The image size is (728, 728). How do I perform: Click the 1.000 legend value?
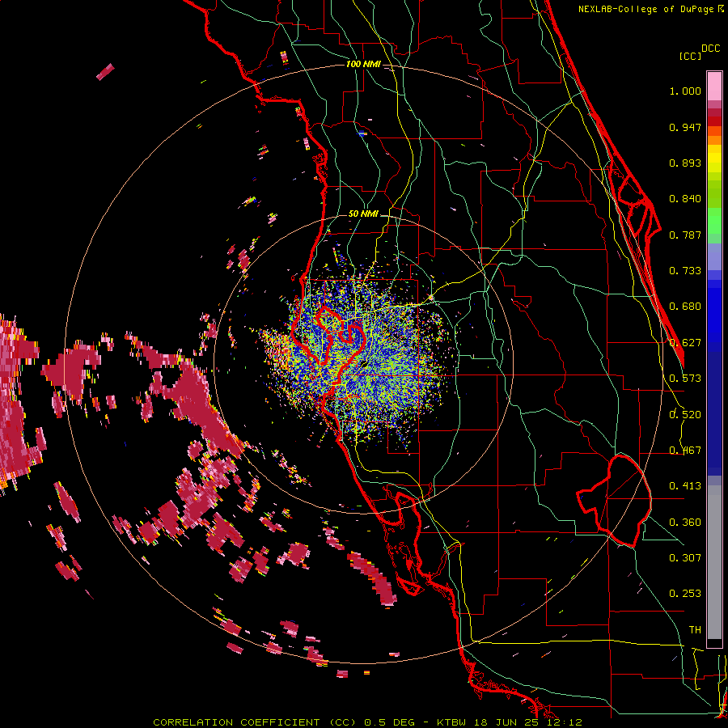[685, 91]
